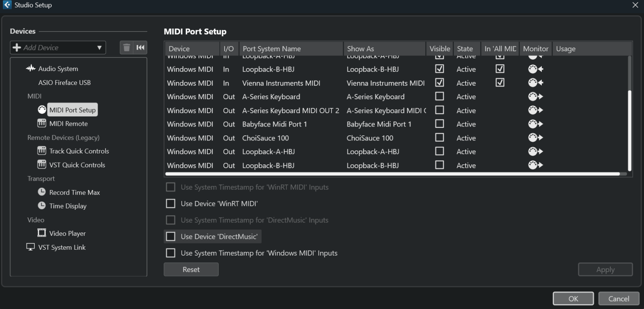Enable Visible for A-Series Keyboard output
The width and height of the screenshot is (644, 309).
pyautogui.click(x=440, y=96)
